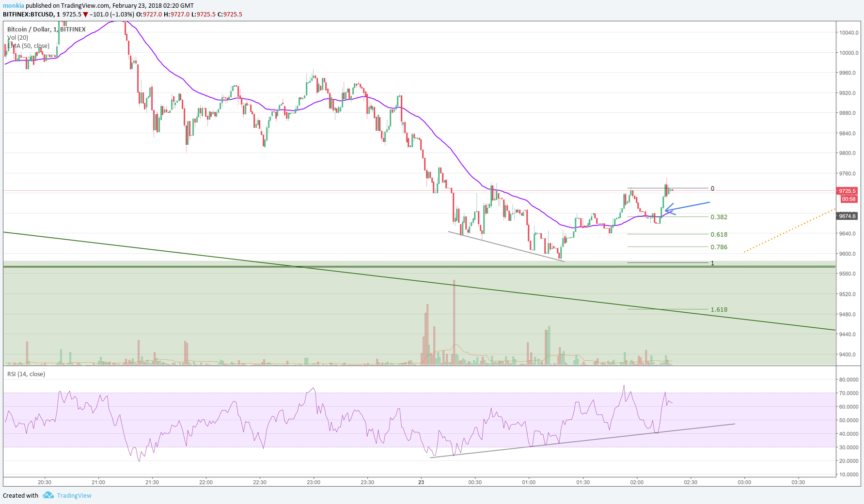
Task: Click the date marker 23 on time axis
Action: pos(421,482)
